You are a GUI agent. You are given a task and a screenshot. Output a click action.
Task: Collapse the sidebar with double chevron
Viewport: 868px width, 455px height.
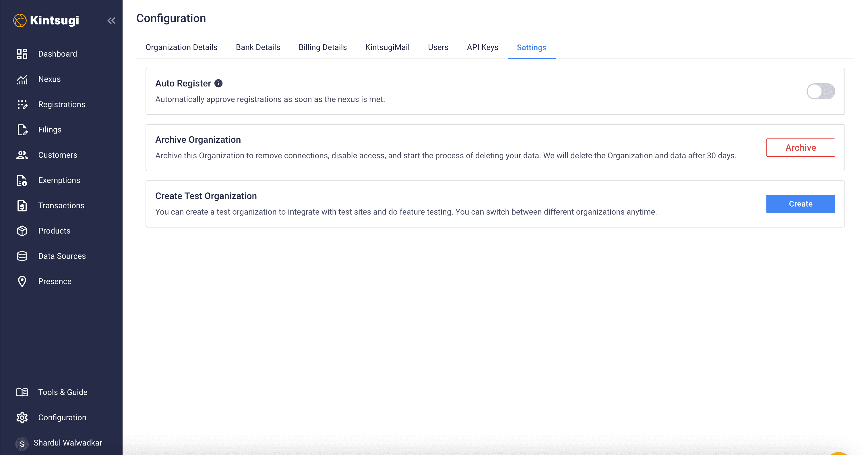pos(112,21)
